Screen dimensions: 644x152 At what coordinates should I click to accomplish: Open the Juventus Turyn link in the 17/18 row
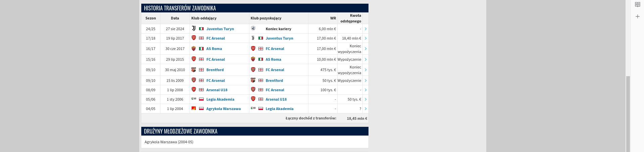point(279,38)
